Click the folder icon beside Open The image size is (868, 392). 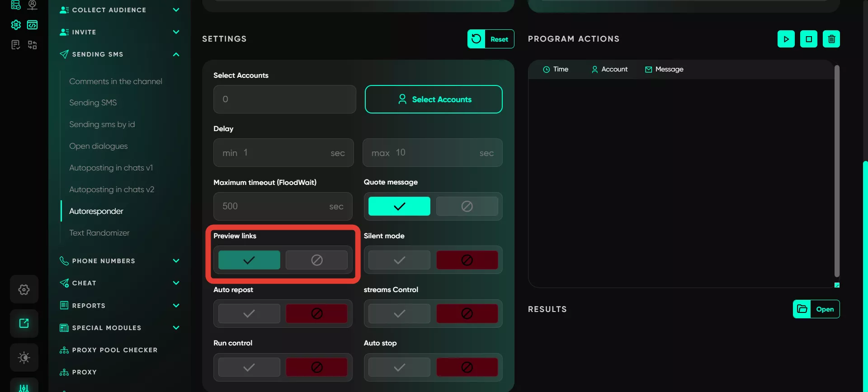point(802,309)
